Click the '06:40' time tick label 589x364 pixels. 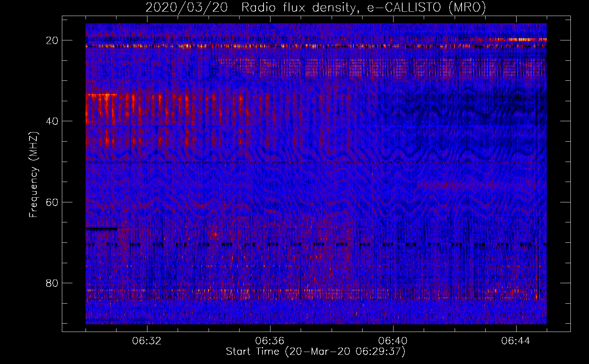(393, 341)
